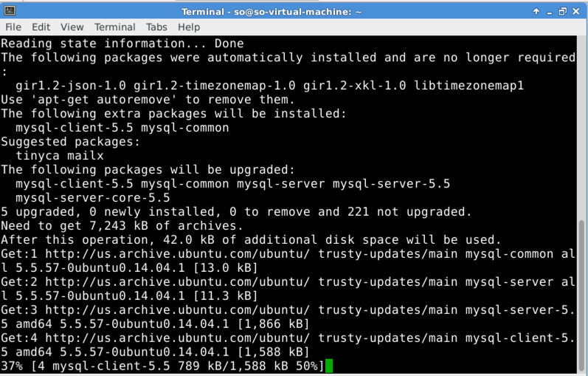Click the roll-up arrow window button
This screenshot has width=588, height=376.
point(536,11)
